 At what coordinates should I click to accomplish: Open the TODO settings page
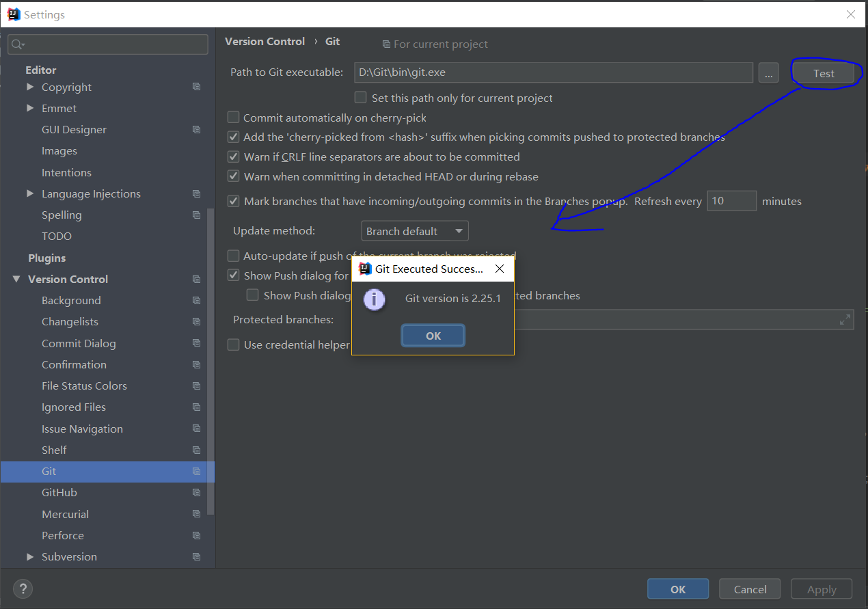tap(57, 236)
